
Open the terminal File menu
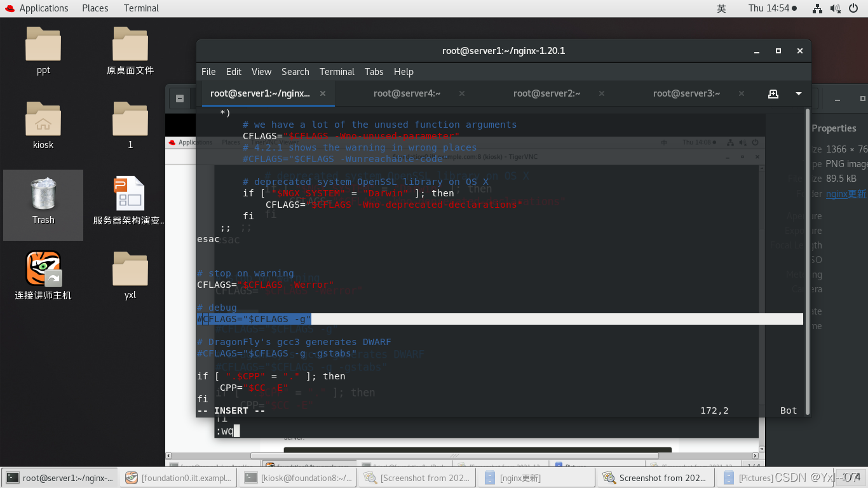(208, 72)
